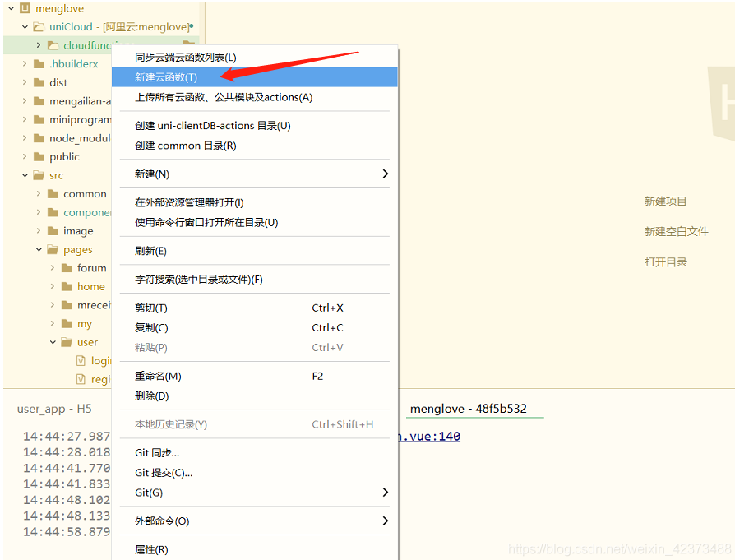Viewport: 735px width, 560px height.
Task: Click the src folder icon
Action: (38, 175)
